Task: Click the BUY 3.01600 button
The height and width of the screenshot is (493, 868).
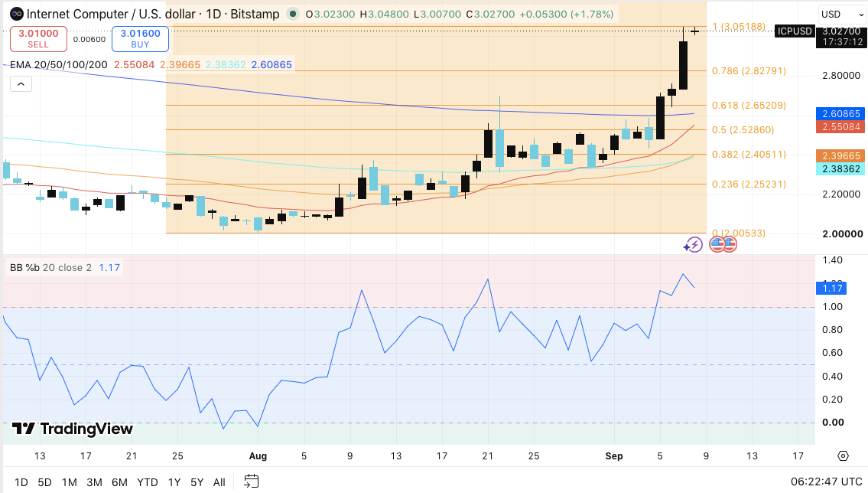Action: 140,39
